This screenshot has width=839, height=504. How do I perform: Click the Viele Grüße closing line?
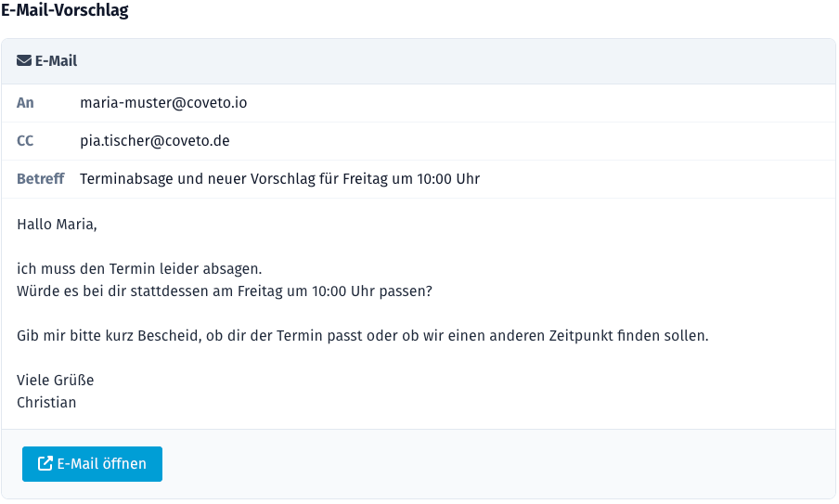(56, 381)
